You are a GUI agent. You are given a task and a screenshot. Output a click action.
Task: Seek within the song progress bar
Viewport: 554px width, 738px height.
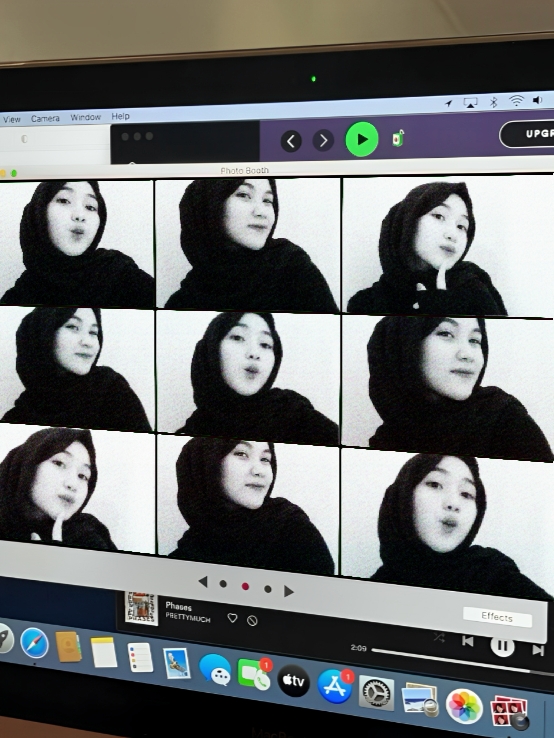click(463, 662)
